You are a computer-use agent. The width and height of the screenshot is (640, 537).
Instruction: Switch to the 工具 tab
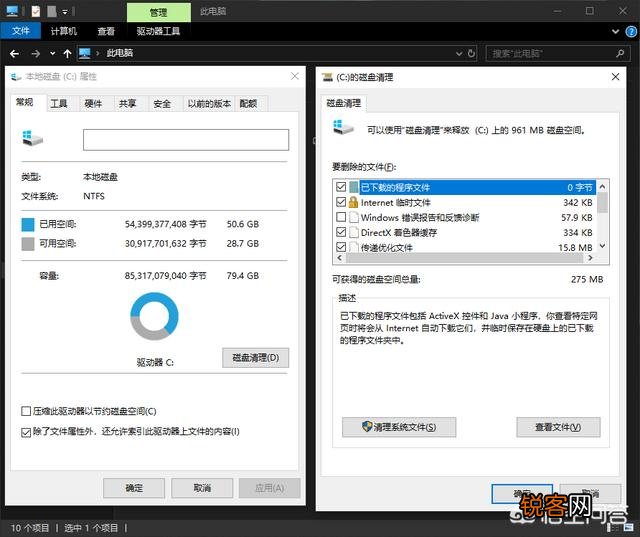[x=59, y=104]
